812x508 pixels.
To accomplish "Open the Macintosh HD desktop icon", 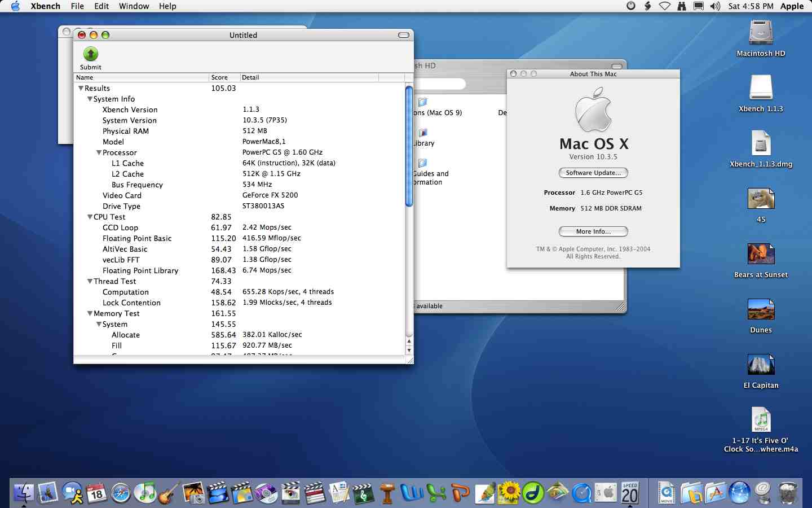I will [x=761, y=33].
